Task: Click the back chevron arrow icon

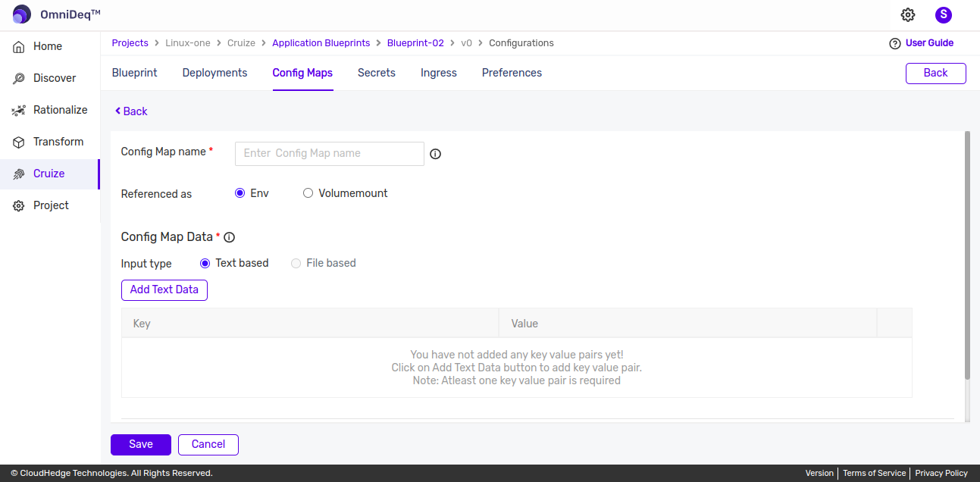Action: pyautogui.click(x=117, y=111)
